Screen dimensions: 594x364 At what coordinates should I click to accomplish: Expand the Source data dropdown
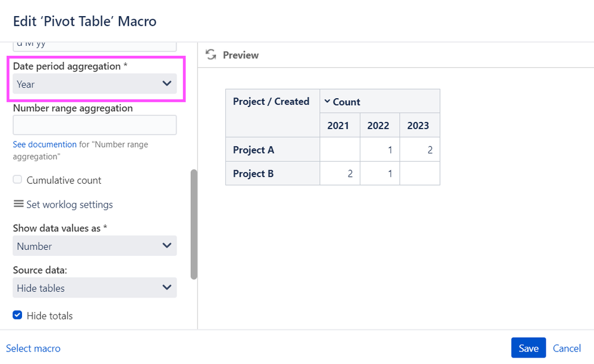coord(95,288)
